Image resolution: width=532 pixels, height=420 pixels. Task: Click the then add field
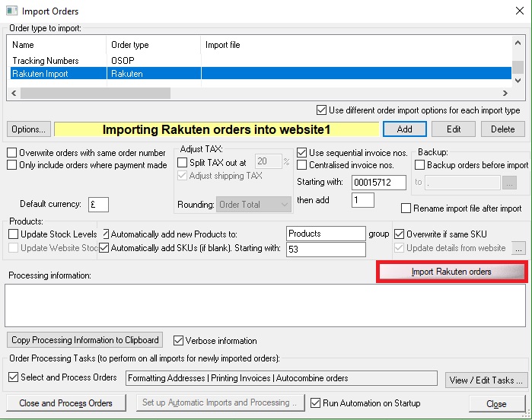point(363,200)
